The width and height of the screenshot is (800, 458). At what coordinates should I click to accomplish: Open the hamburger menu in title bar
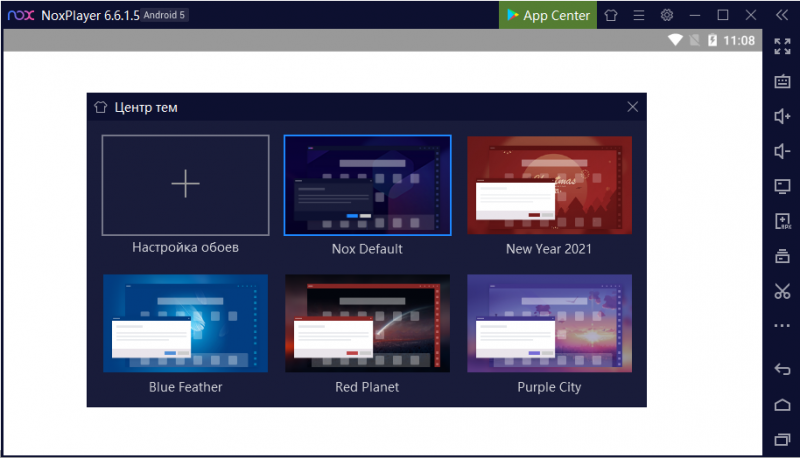tap(639, 15)
